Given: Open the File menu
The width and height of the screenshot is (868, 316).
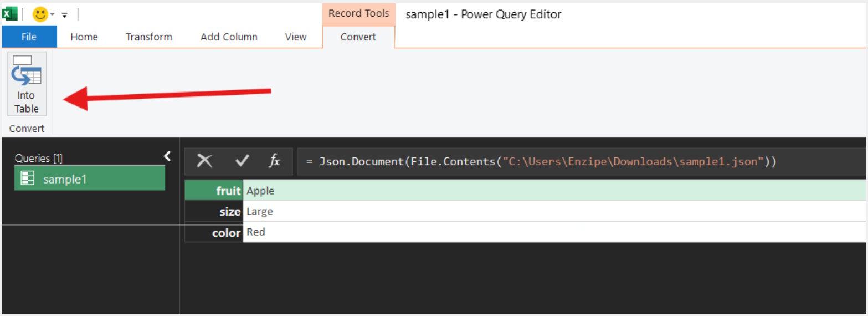Looking at the screenshot, I should point(29,37).
